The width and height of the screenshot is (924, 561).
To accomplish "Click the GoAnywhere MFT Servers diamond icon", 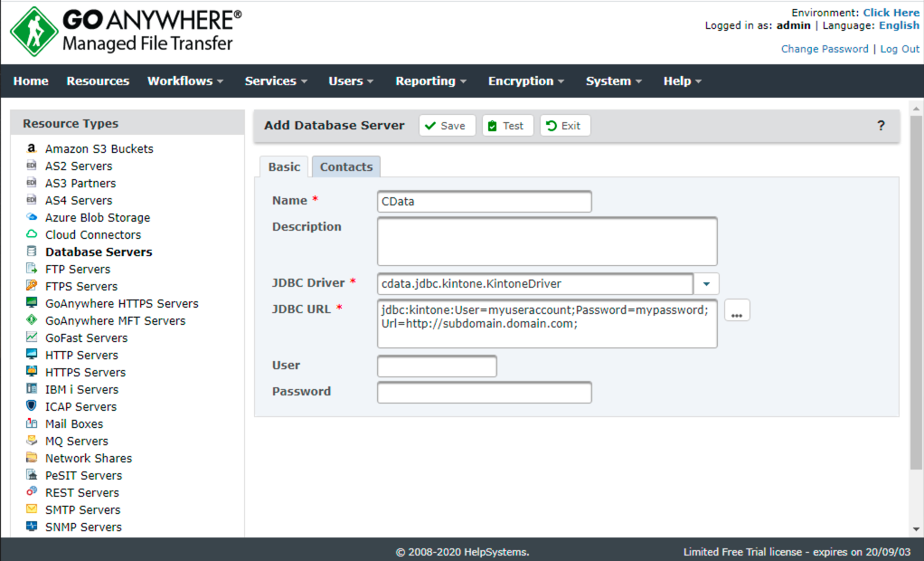I will [32, 319].
